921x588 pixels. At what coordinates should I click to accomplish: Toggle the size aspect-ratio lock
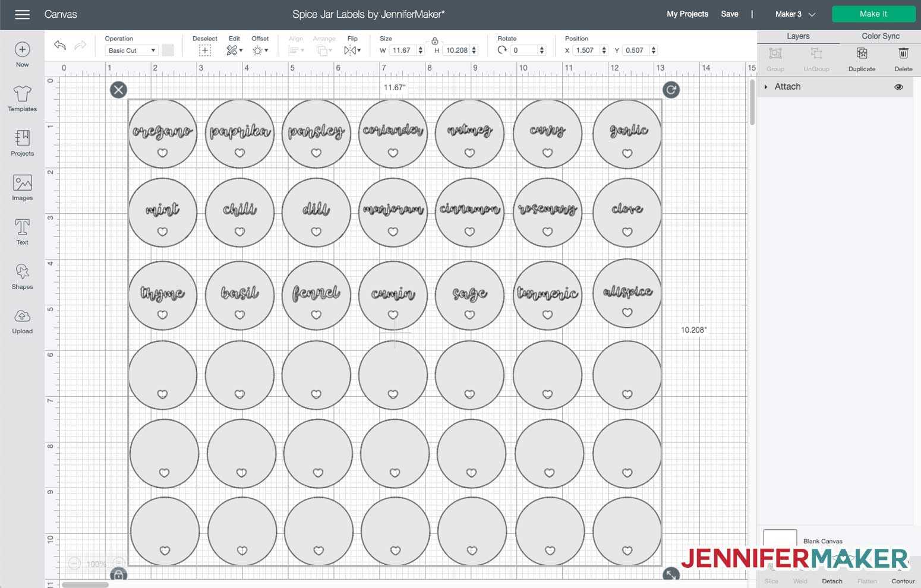pyautogui.click(x=435, y=41)
